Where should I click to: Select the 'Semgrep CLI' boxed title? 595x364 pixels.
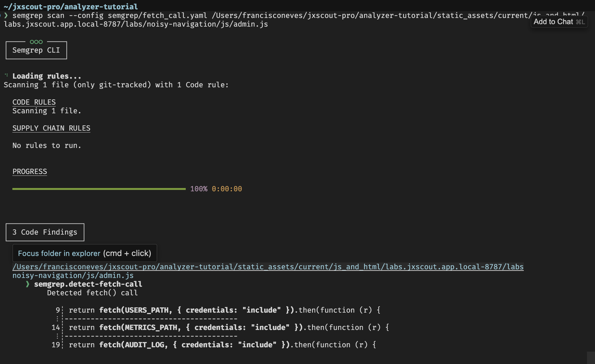click(x=36, y=50)
